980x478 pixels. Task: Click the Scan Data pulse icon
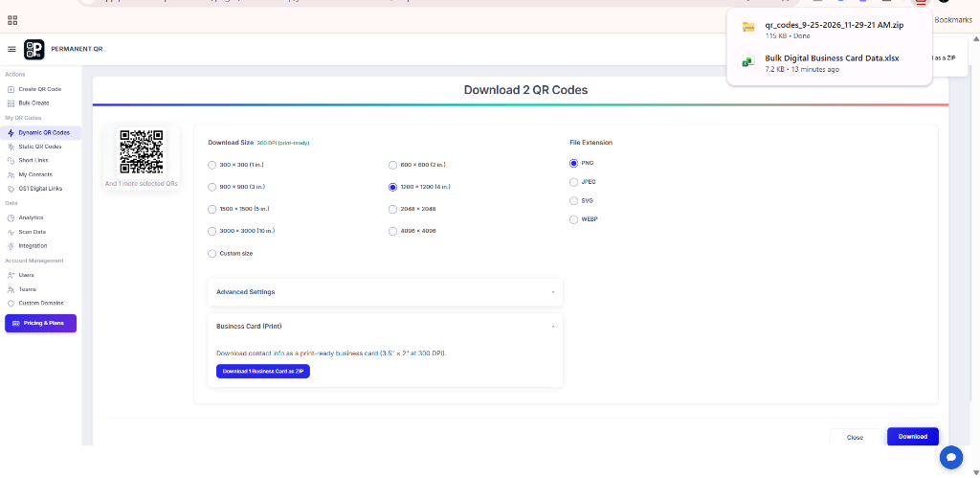[x=11, y=232]
